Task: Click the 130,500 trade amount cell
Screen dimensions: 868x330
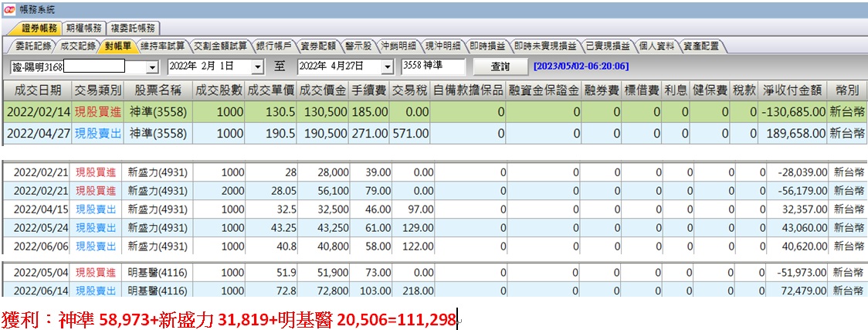Action: 323,112
